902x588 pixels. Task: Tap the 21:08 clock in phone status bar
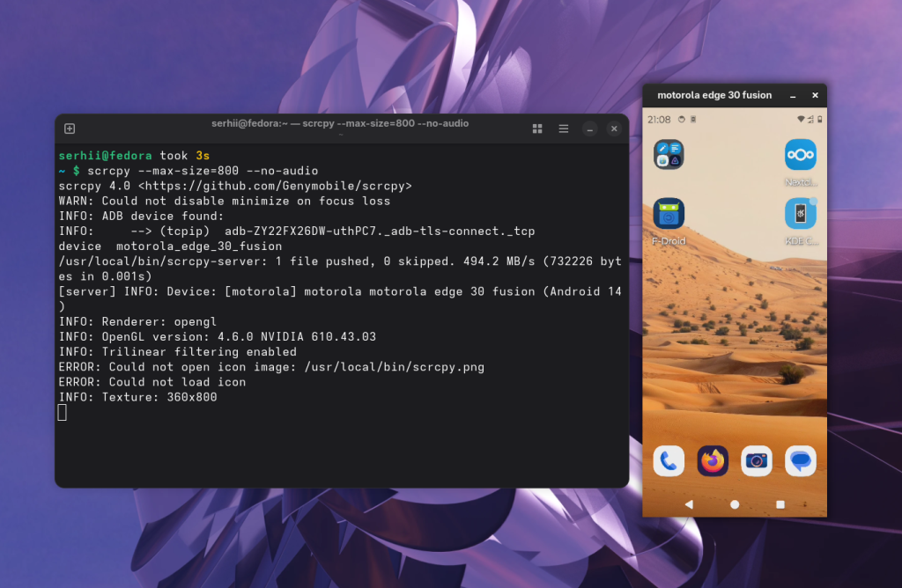click(x=659, y=120)
